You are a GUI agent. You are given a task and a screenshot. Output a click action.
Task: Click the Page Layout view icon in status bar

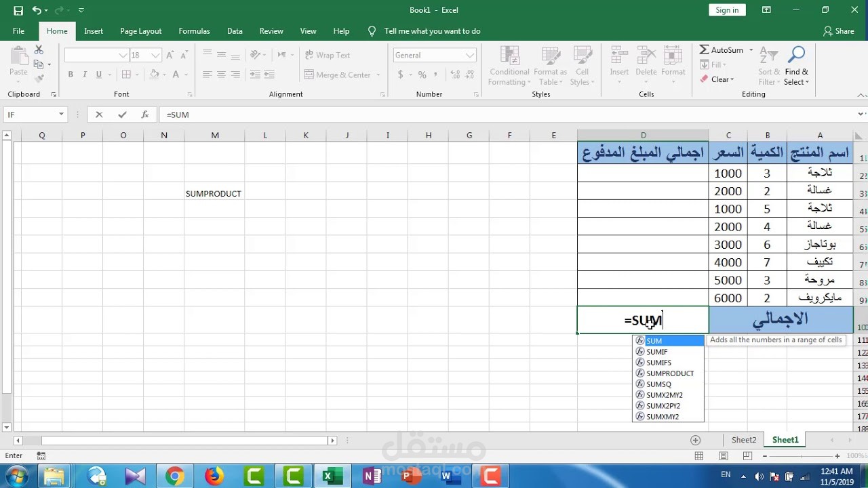724,456
